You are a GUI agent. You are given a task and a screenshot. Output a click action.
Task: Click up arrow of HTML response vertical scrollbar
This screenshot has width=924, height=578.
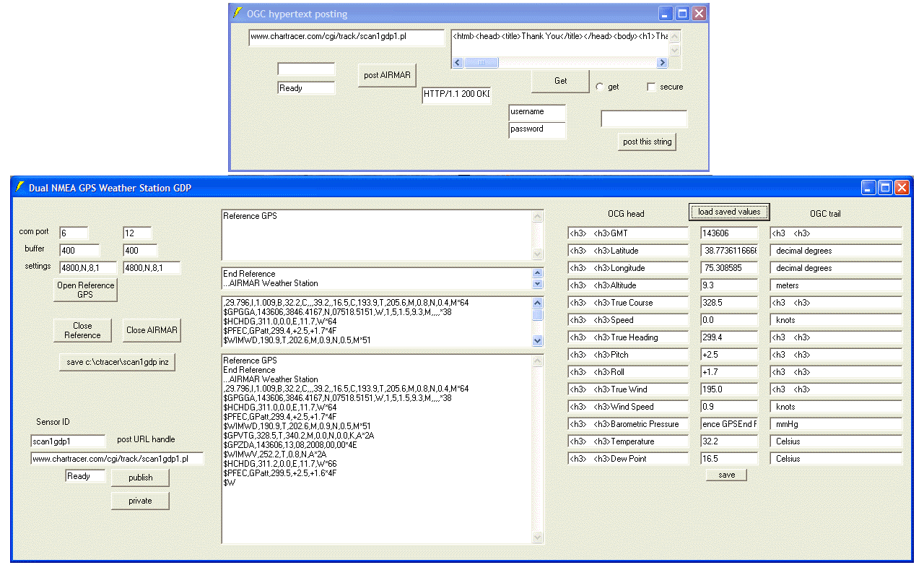675,36
